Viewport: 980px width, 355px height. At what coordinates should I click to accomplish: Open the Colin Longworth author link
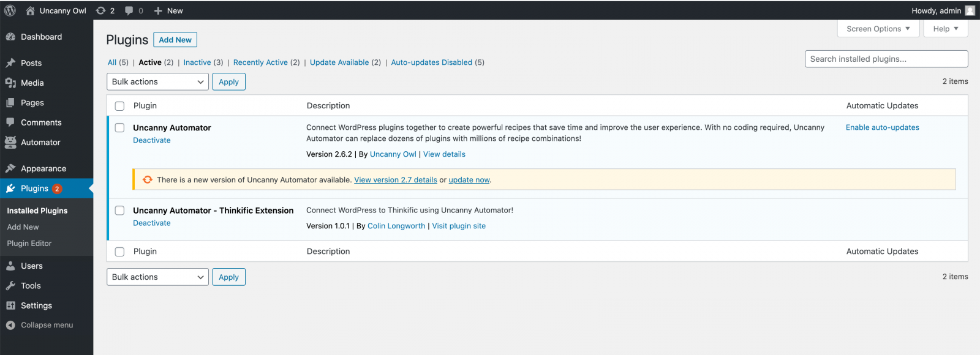396,226
